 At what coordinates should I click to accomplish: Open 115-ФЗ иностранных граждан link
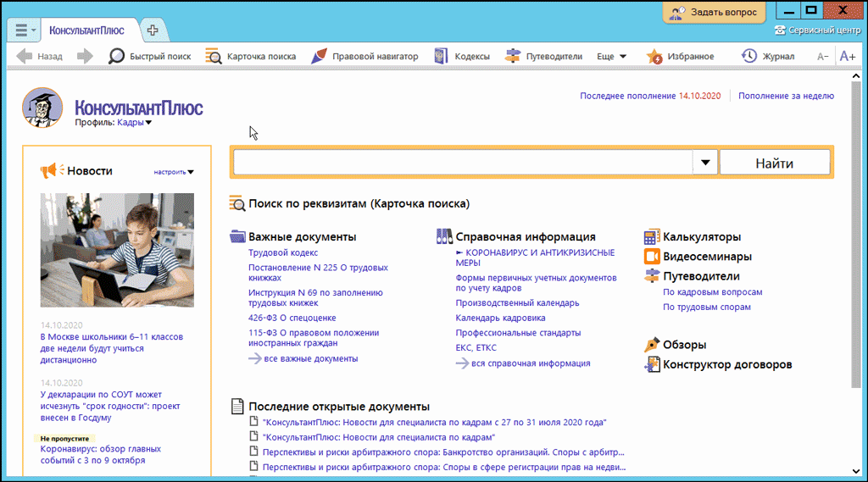314,337
